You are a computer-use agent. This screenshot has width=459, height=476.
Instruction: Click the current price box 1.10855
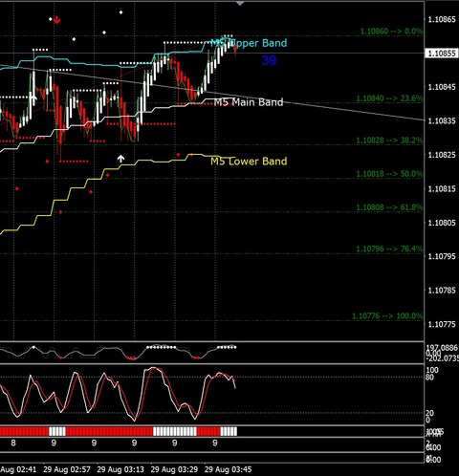pyautogui.click(x=442, y=54)
